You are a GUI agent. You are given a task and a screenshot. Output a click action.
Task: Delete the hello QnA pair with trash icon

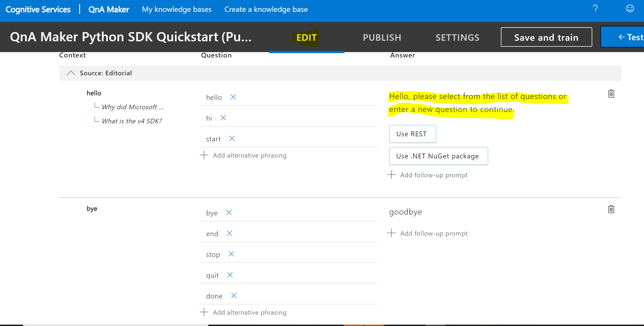coord(611,94)
